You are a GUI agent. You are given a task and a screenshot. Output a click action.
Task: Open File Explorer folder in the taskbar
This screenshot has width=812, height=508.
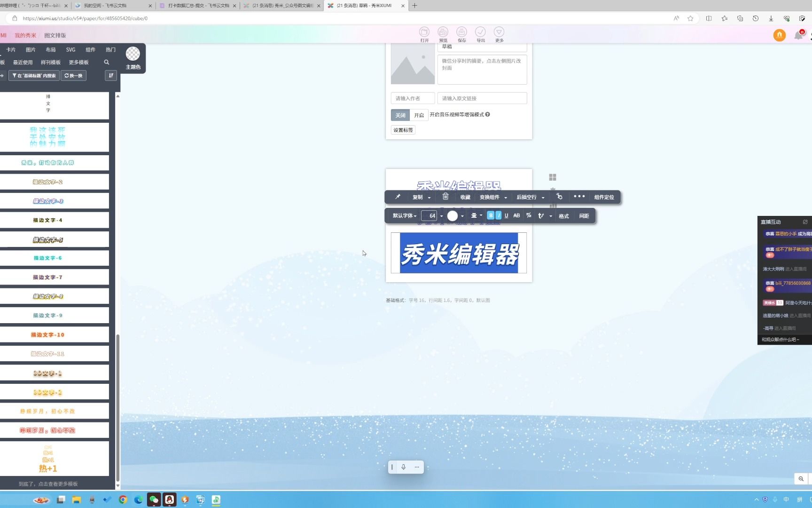[77, 500]
